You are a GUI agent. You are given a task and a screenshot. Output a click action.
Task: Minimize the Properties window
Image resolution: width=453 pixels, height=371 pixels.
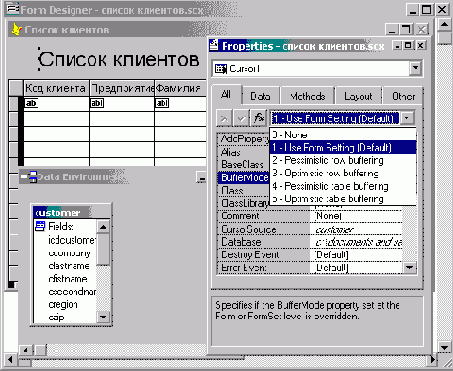(x=397, y=45)
